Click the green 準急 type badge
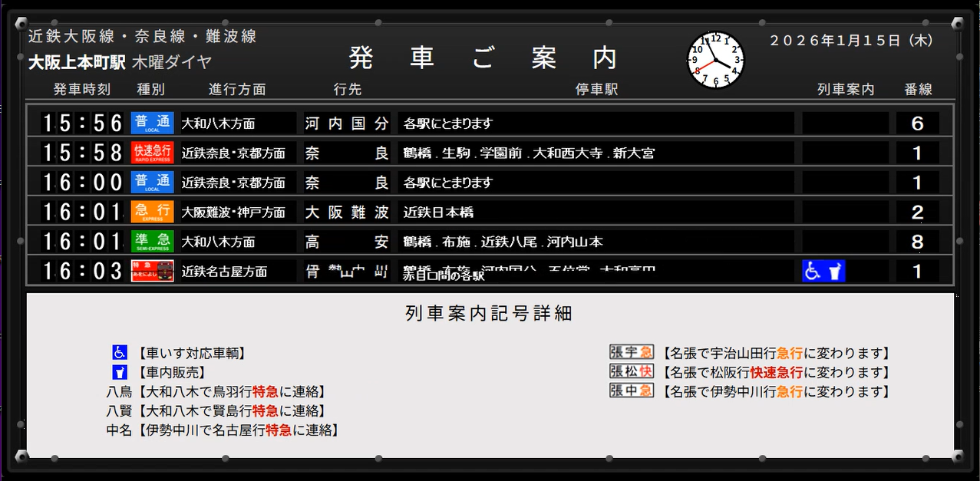 (x=152, y=242)
